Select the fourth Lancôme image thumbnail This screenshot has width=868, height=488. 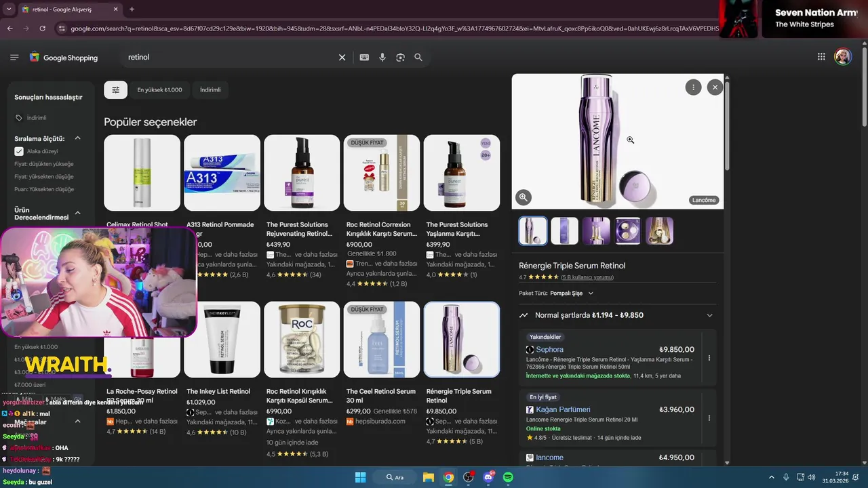tap(628, 231)
